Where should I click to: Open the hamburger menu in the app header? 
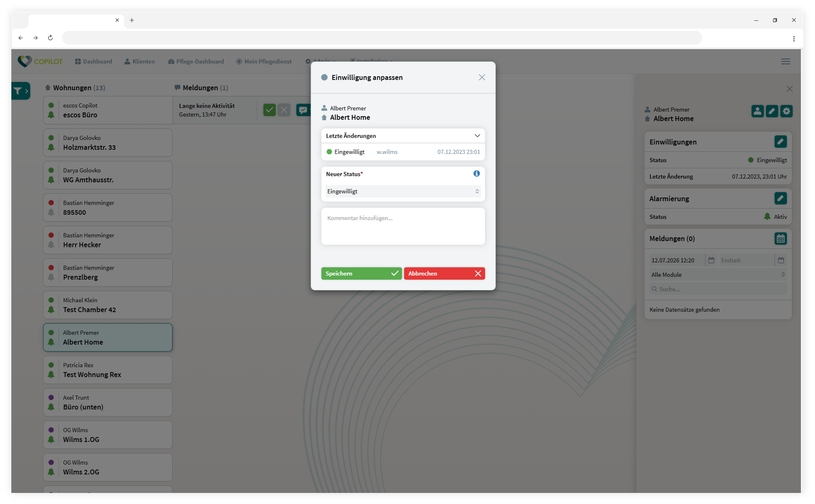[x=785, y=61]
